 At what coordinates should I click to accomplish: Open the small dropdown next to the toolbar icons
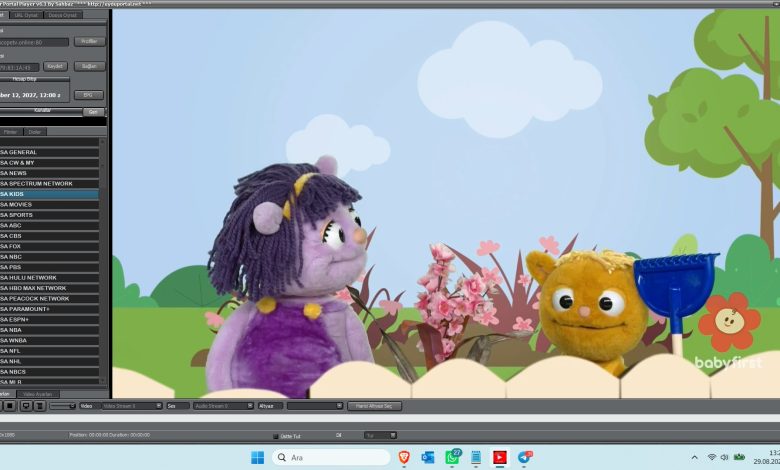tap(63, 406)
